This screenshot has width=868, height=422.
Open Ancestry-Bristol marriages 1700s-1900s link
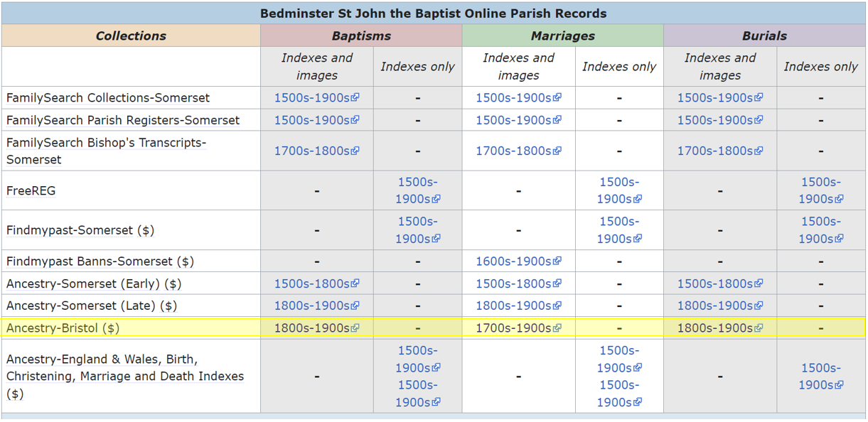(518, 328)
